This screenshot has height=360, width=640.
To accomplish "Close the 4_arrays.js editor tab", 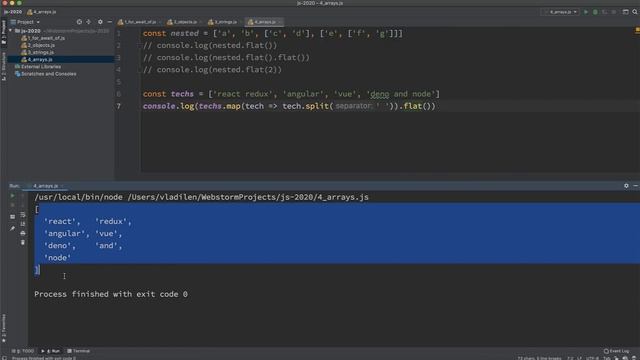I will (280, 22).
